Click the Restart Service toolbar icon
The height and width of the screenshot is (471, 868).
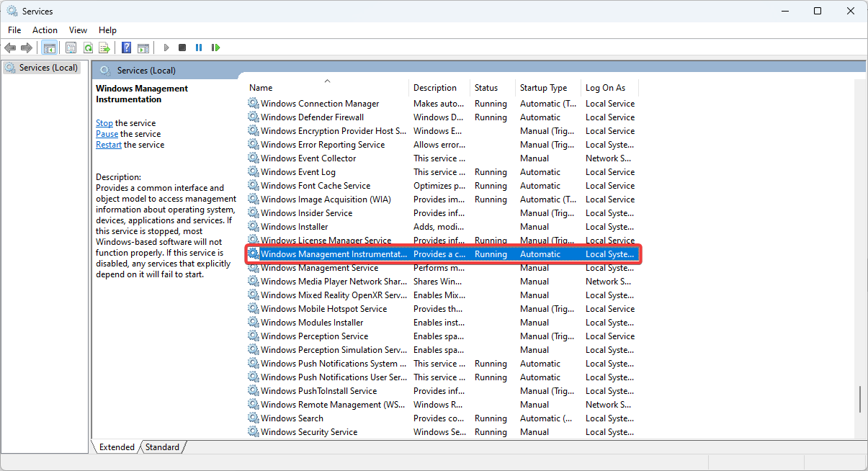pos(215,48)
